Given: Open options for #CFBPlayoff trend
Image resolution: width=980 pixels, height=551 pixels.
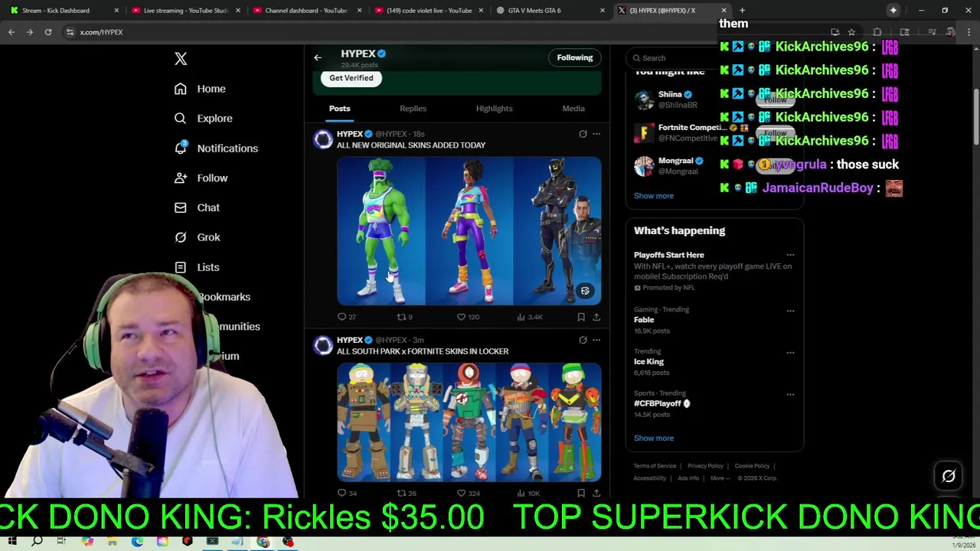Looking at the screenshot, I should pos(790,395).
